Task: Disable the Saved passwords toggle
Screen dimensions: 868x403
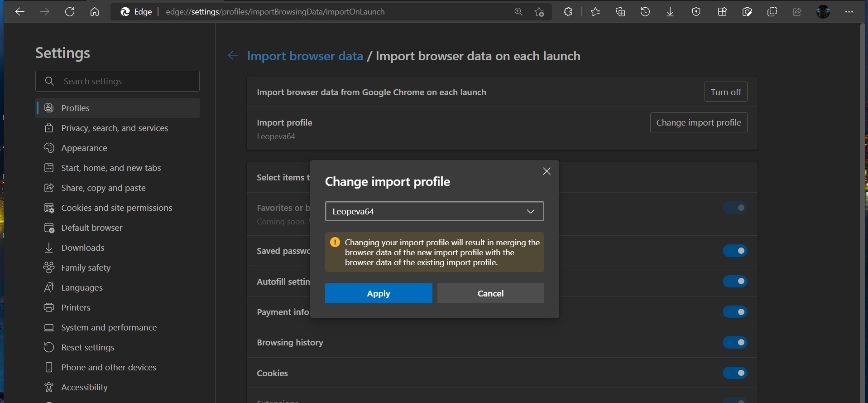Action: point(735,251)
